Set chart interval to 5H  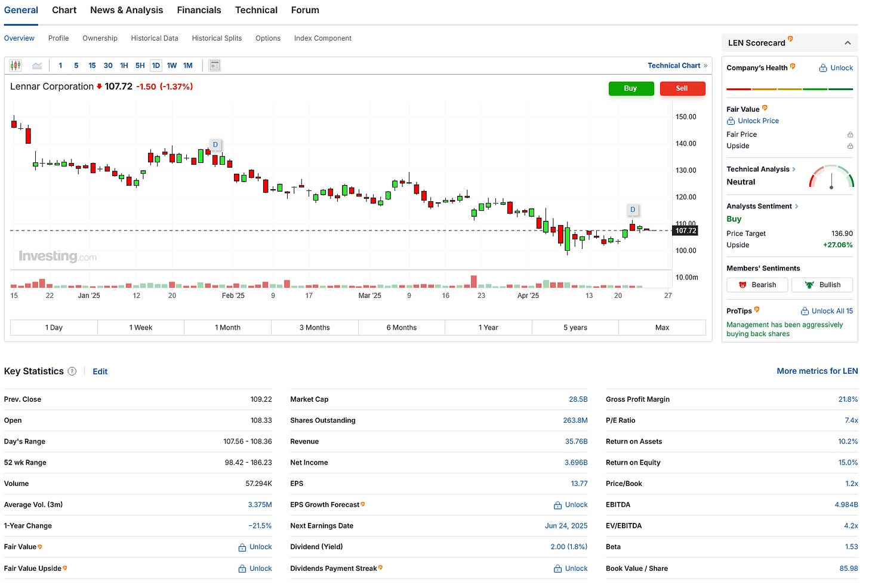point(140,66)
